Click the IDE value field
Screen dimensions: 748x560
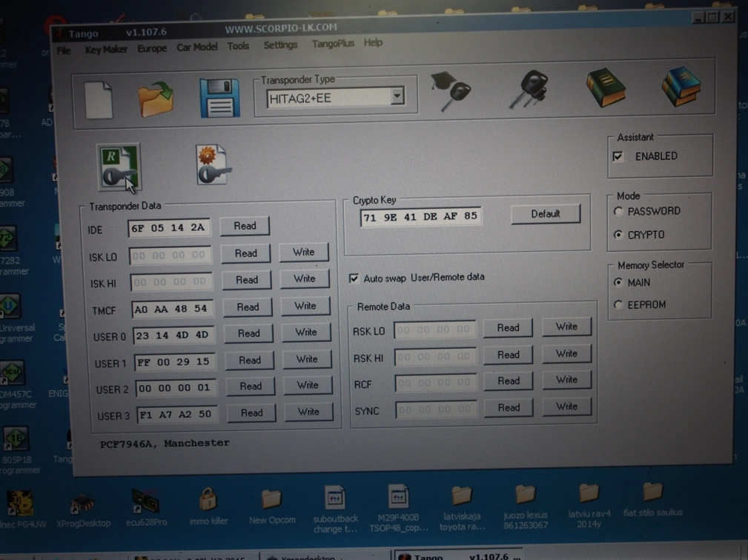(x=169, y=228)
